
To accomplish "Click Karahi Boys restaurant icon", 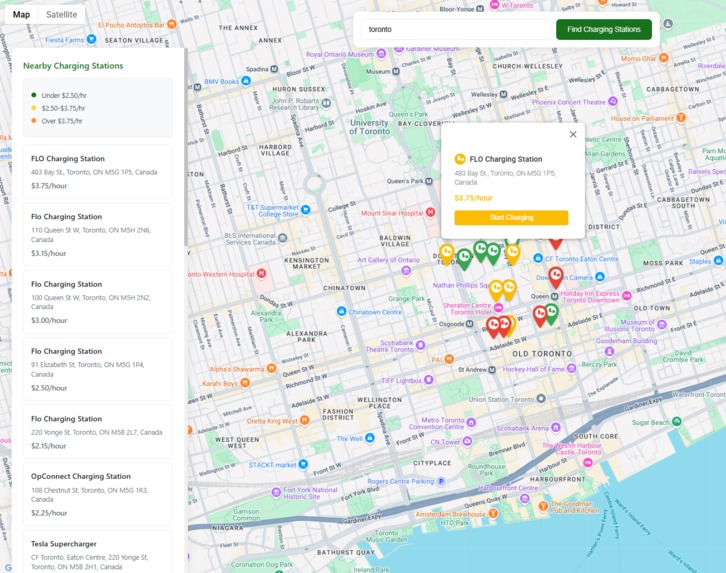I will 245,383.
